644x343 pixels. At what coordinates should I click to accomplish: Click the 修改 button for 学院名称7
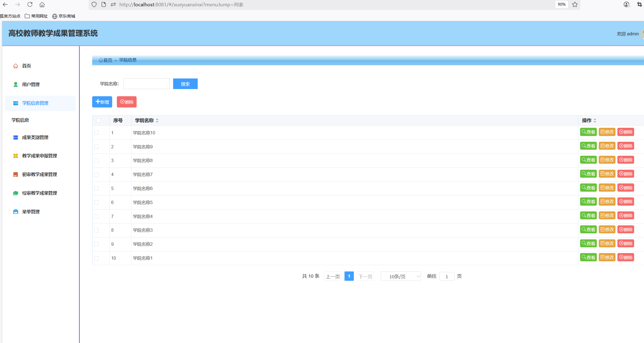coord(607,174)
